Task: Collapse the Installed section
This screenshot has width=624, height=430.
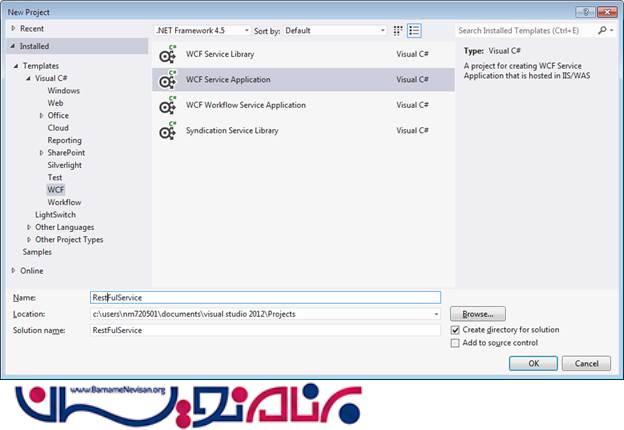Action: pyautogui.click(x=13, y=46)
